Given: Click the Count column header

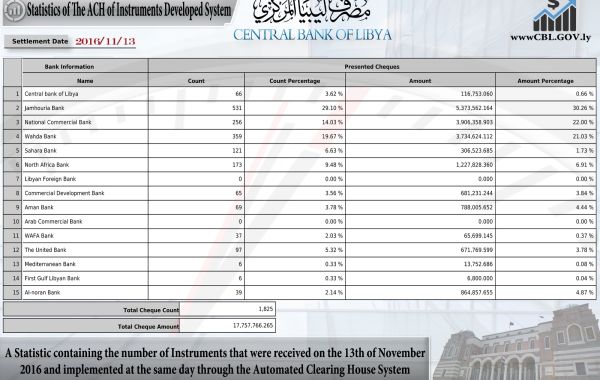Looking at the screenshot, I should 196,81.
